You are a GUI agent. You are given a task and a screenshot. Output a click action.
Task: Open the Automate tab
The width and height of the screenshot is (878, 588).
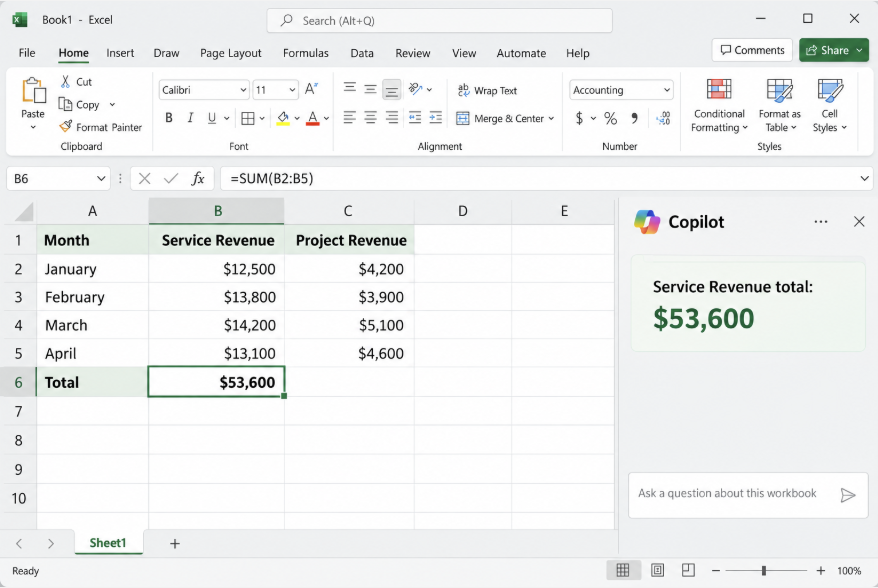point(521,53)
